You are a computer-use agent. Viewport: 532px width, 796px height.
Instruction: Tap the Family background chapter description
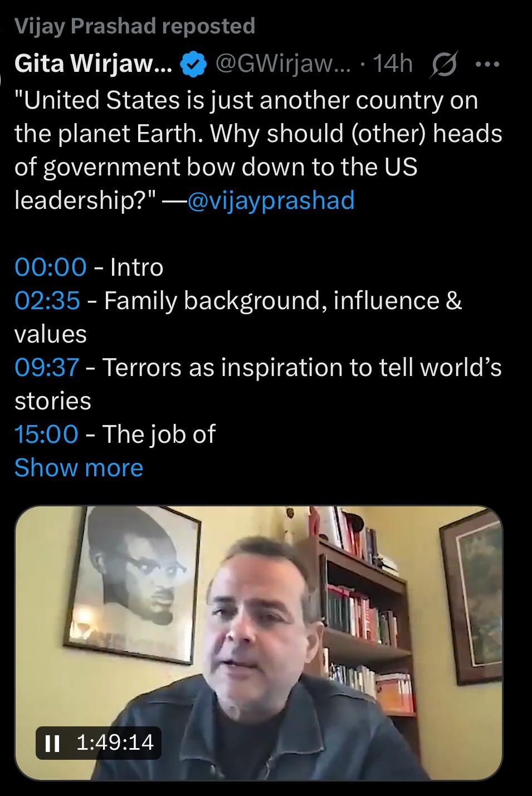coord(238,317)
